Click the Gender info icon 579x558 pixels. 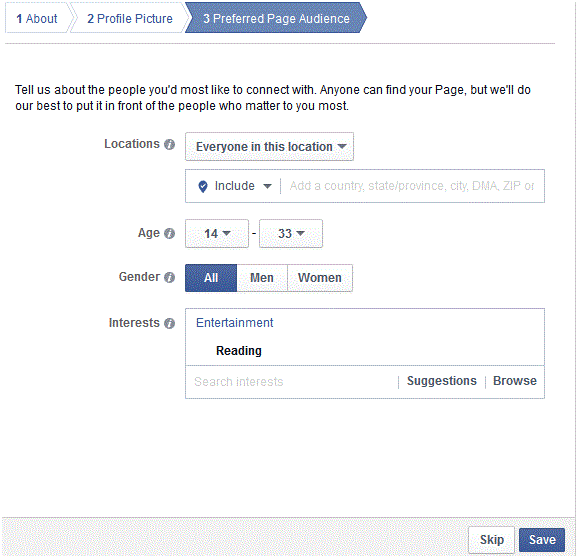pos(169,277)
